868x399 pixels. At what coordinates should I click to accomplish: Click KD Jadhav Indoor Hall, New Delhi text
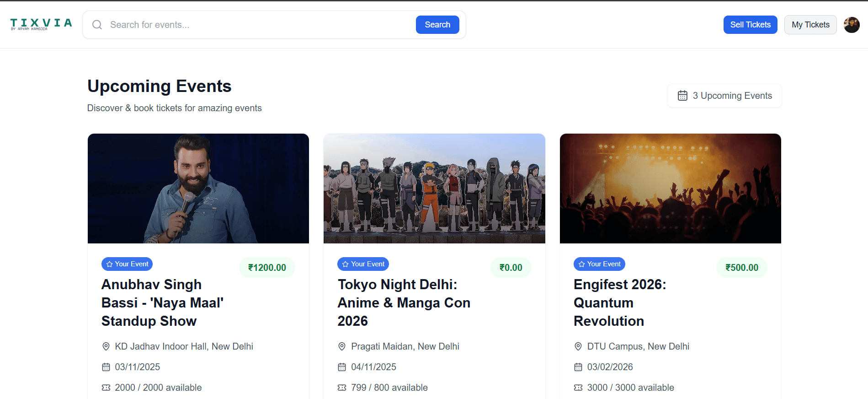click(184, 346)
